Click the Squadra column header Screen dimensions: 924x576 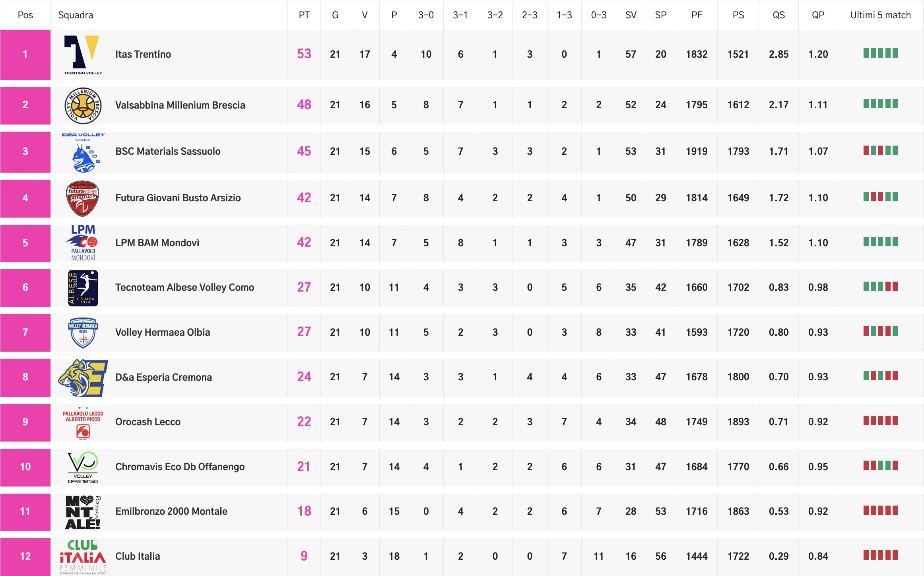click(76, 15)
